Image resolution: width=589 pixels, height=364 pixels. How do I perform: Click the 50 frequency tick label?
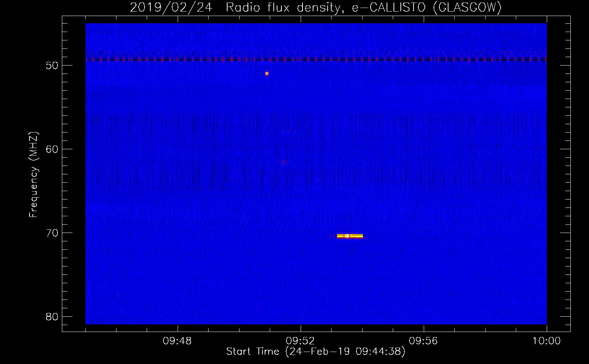[x=52, y=66]
